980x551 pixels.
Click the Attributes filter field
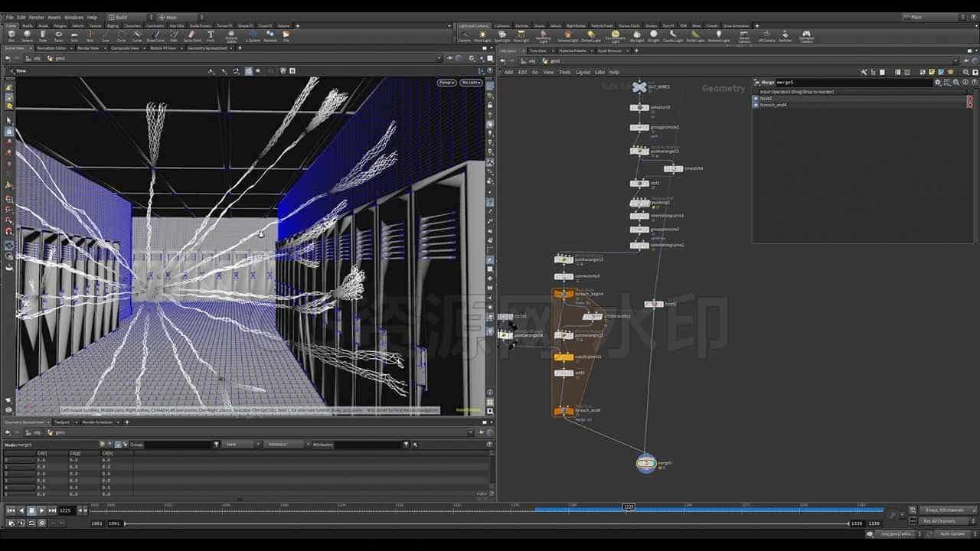[x=367, y=445]
